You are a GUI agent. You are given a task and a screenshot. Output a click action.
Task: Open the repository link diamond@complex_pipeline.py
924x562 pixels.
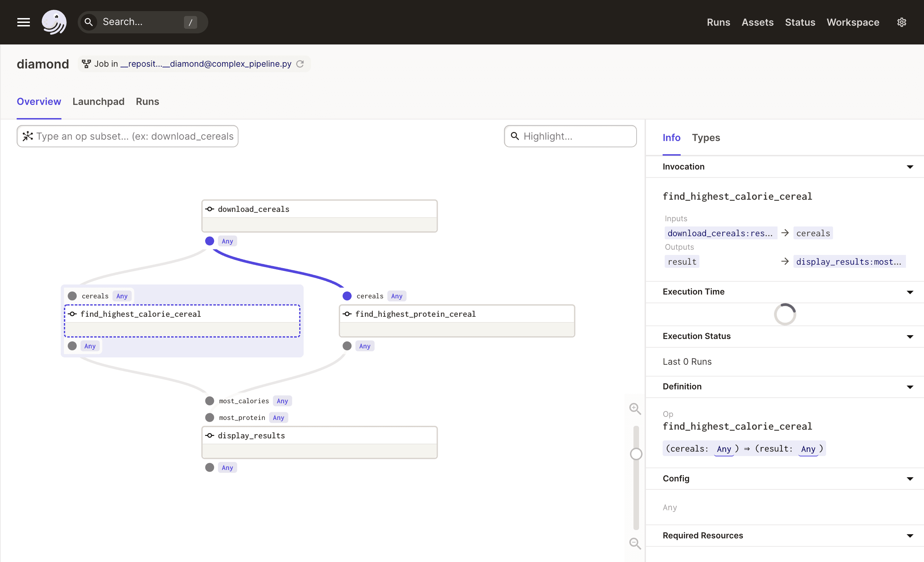pyautogui.click(x=206, y=64)
